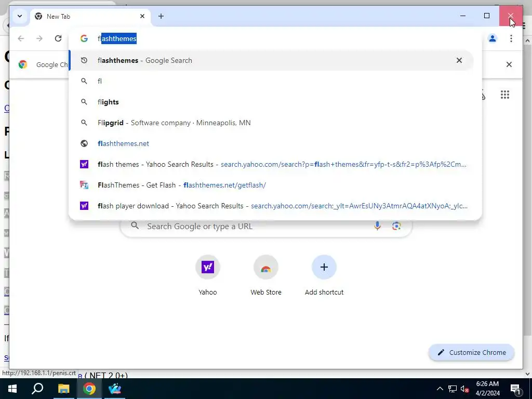Open FlashThemes - Get Flash suggestion

pyautogui.click(x=271, y=185)
